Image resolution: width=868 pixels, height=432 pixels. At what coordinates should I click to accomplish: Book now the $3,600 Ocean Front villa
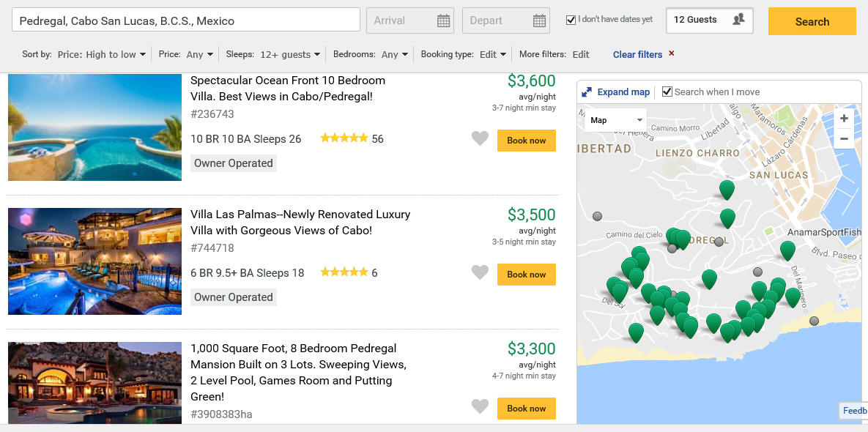pos(527,141)
